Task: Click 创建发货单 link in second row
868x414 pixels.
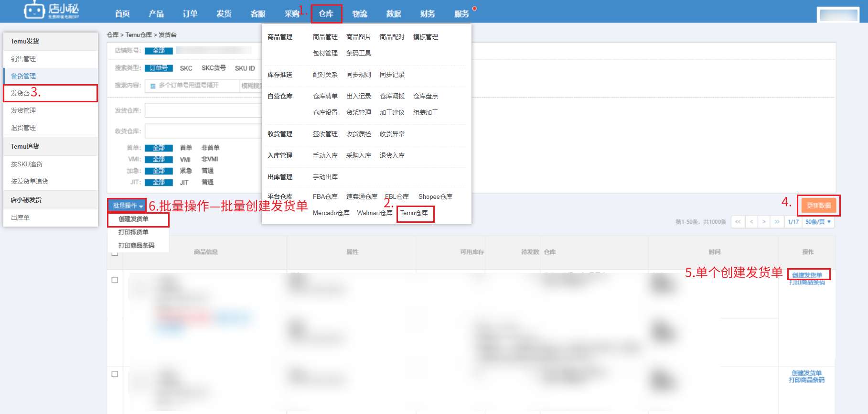Action: (x=807, y=373)
